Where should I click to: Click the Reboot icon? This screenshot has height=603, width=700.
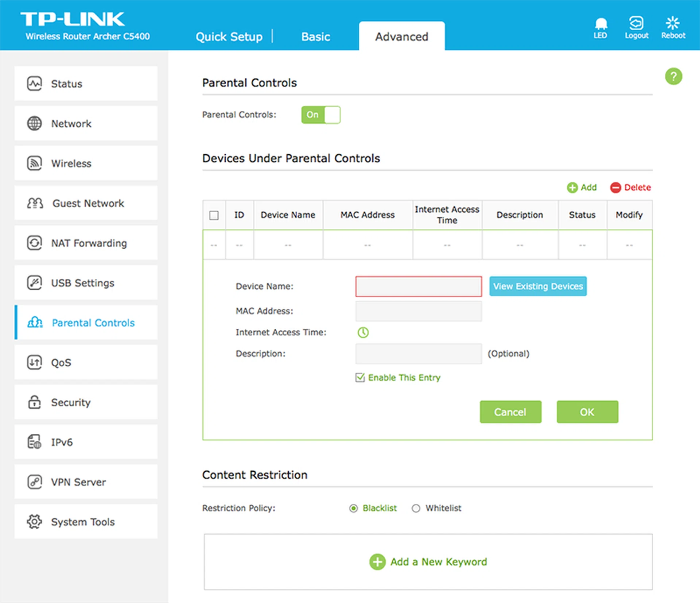point(673,23)
